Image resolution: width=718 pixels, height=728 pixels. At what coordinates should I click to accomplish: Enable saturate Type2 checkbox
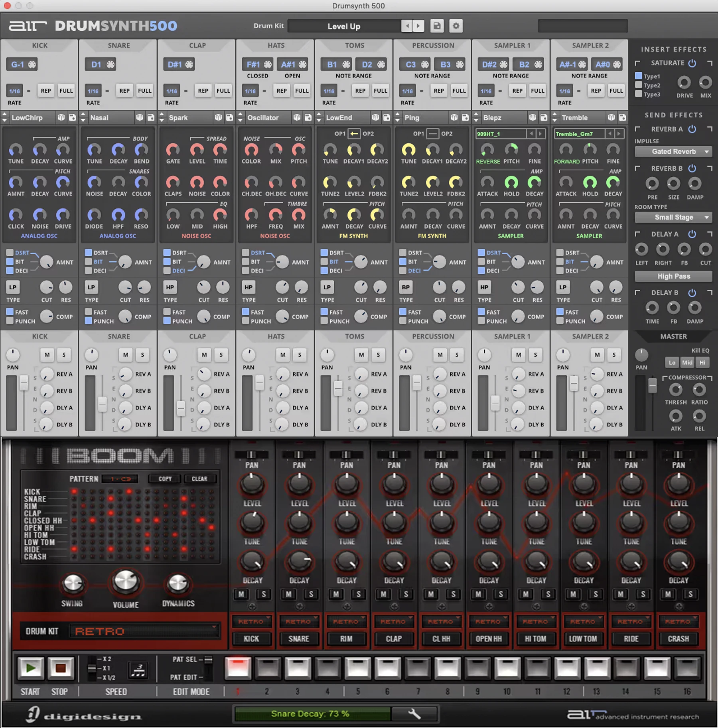[639, 85]
